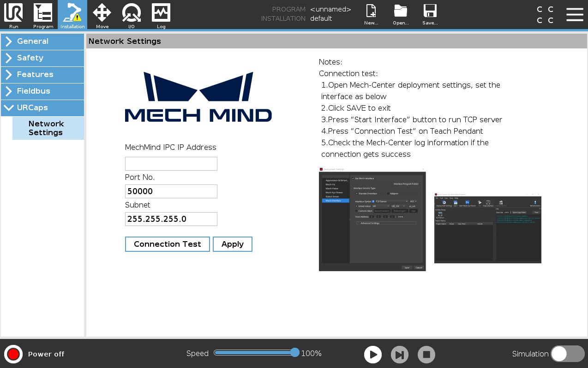Expand the Safety section
The image size is (588, 368).
42,58
